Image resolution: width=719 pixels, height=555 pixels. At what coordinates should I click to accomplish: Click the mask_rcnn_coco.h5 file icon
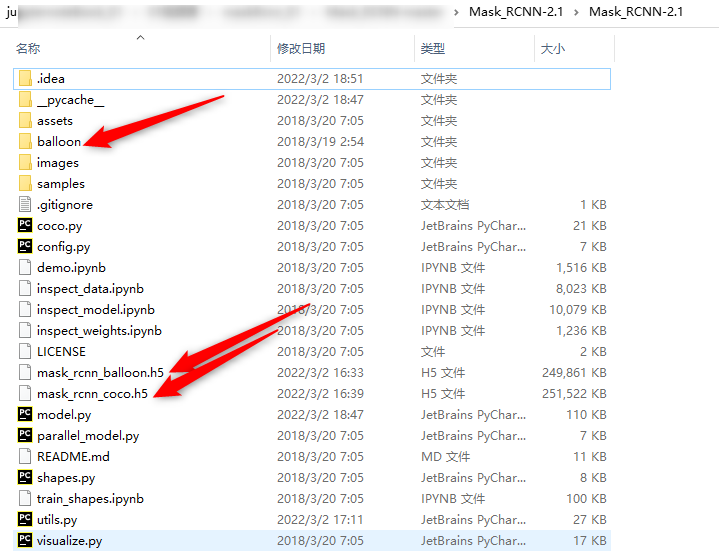(25, 394)
